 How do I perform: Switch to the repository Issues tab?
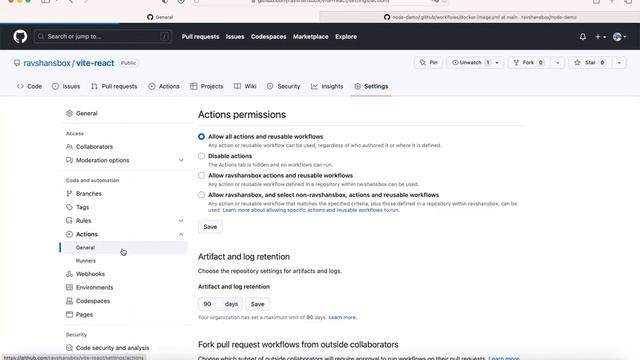click(x=66, y=86)
